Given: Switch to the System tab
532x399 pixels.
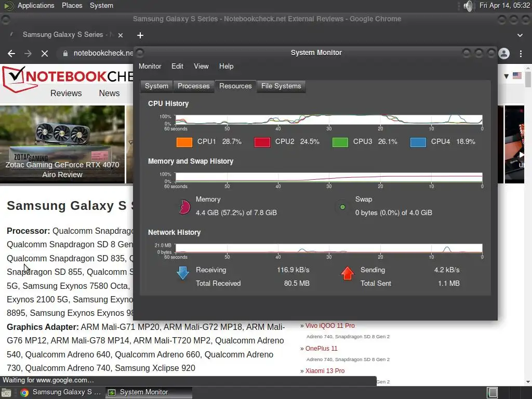Looking at the screenshot, I should [x=156, y=86].
